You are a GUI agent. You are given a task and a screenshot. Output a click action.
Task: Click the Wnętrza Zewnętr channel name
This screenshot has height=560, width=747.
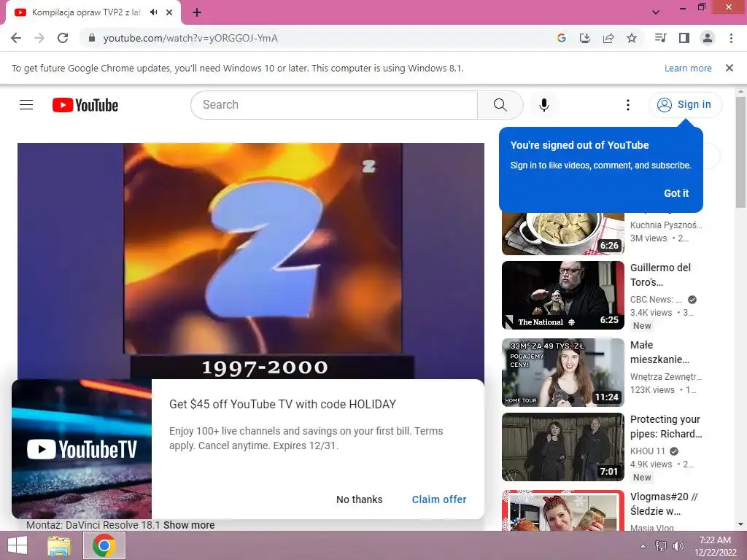666,377
